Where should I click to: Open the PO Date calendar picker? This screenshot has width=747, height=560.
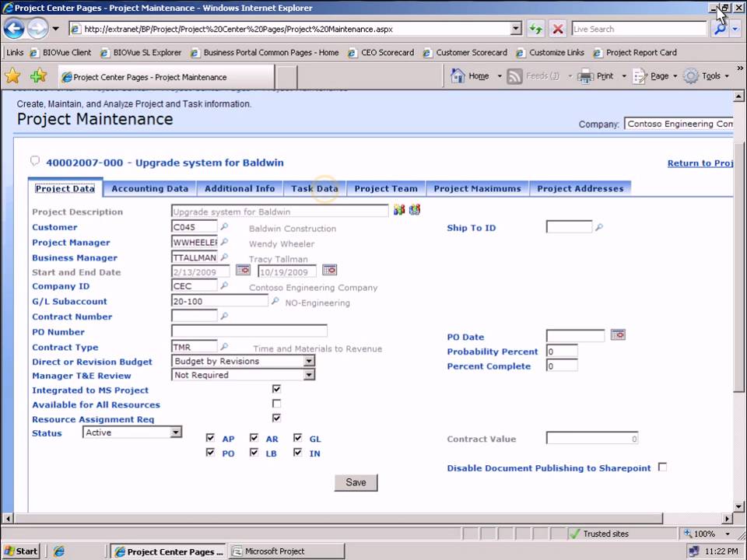[618, 334]
